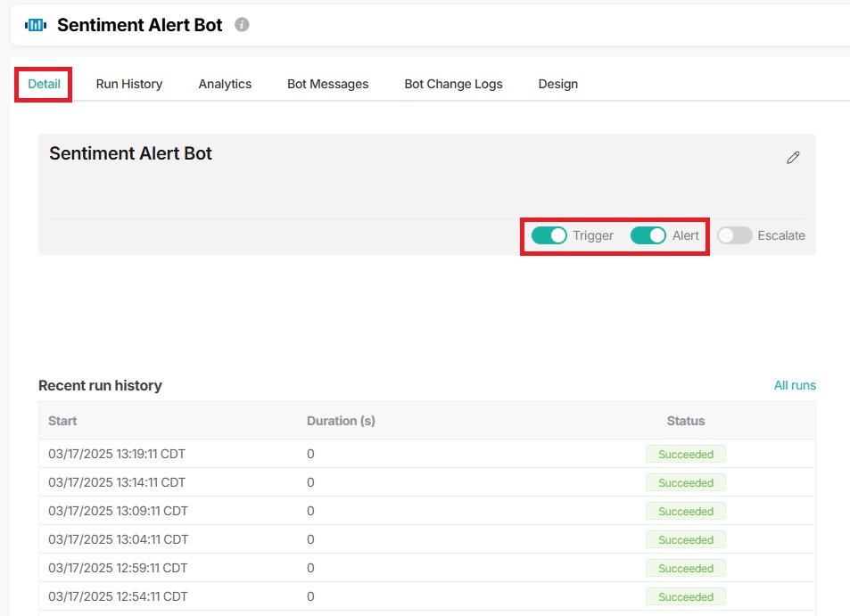Screen dimensions: 850x616
Task: Click the pencil edit icon on the bot card
Action: pyautogui.click(x=793, y=158)
